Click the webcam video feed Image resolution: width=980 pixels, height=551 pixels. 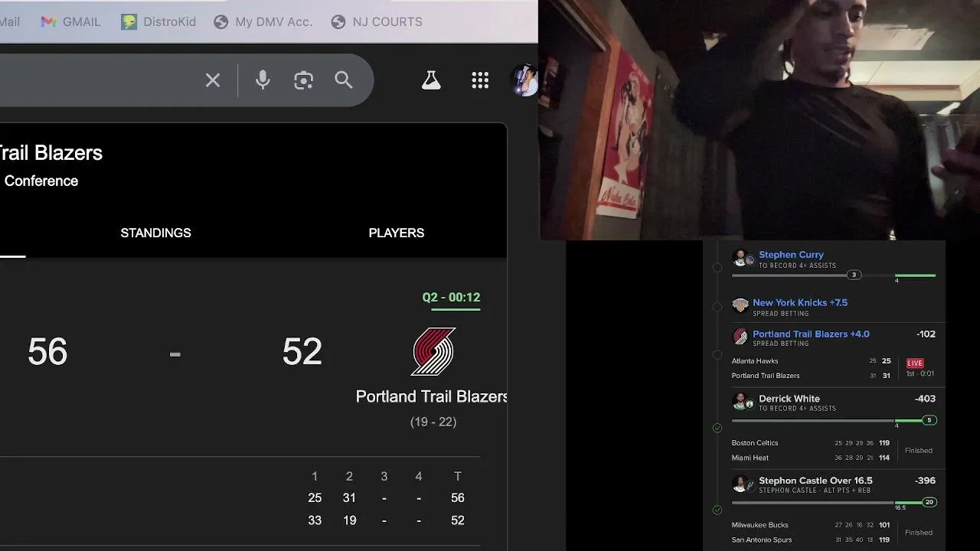click(759, 120)
